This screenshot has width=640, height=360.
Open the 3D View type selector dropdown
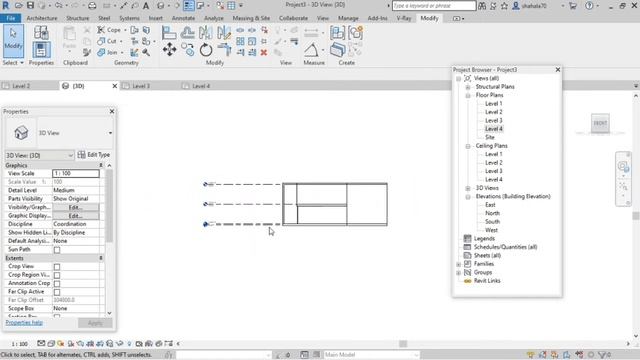(x=110, y=133)
